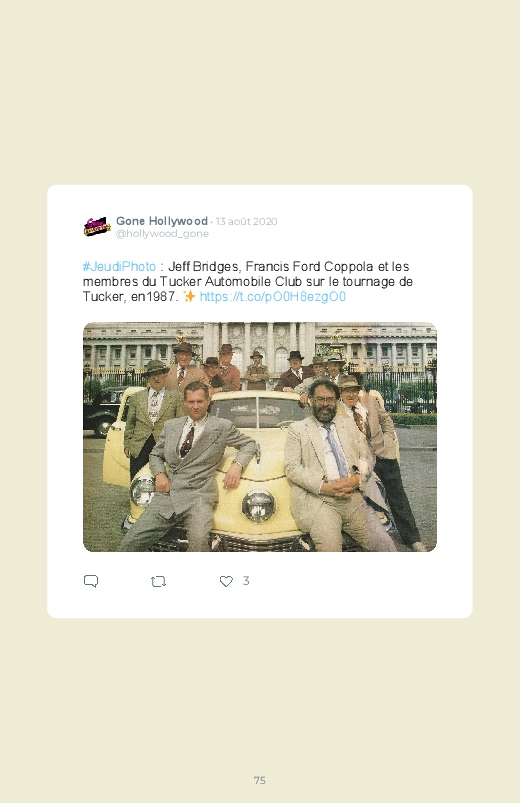Click the columned building in photo background

[x=260, y=347]
